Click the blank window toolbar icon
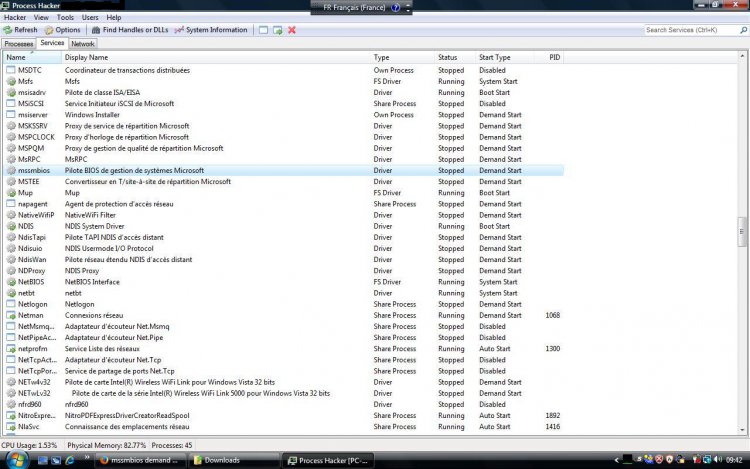 coord(263,30)
